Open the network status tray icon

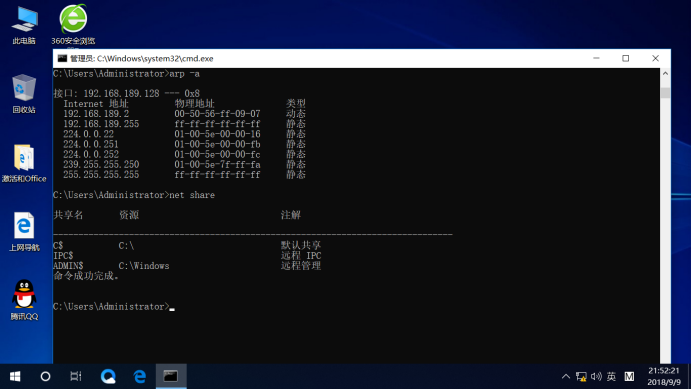(x=581, y=377)
